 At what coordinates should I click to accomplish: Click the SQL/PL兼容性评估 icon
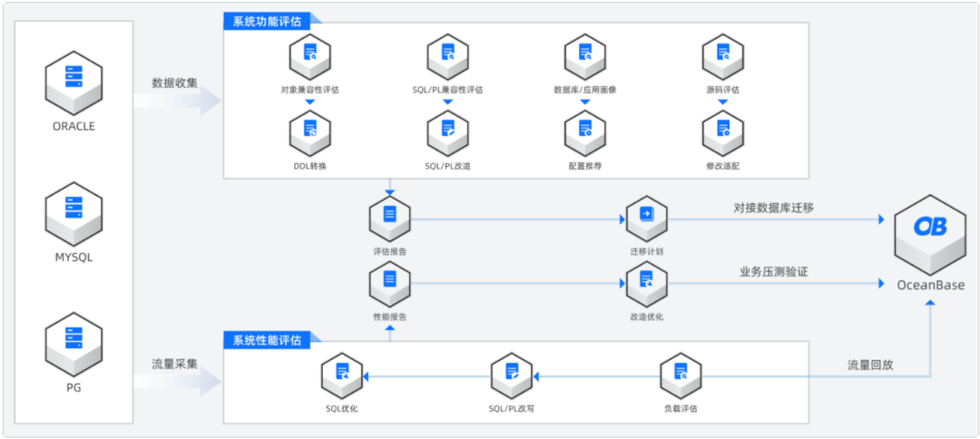(447, 55)
